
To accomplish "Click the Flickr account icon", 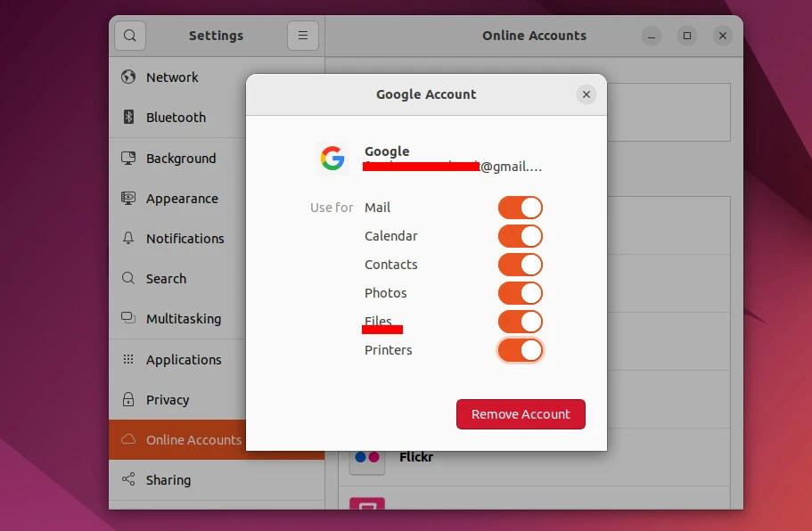I will point(367,457).
